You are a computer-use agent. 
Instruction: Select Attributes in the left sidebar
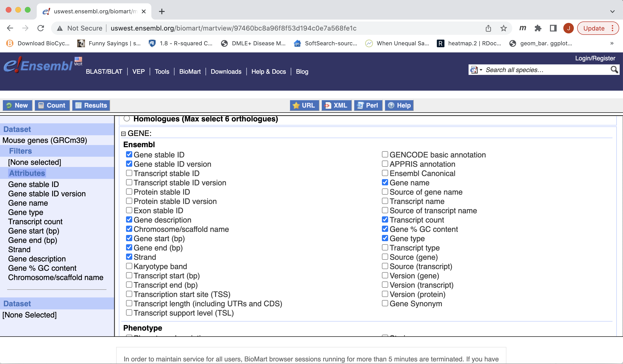click(27, 173)
